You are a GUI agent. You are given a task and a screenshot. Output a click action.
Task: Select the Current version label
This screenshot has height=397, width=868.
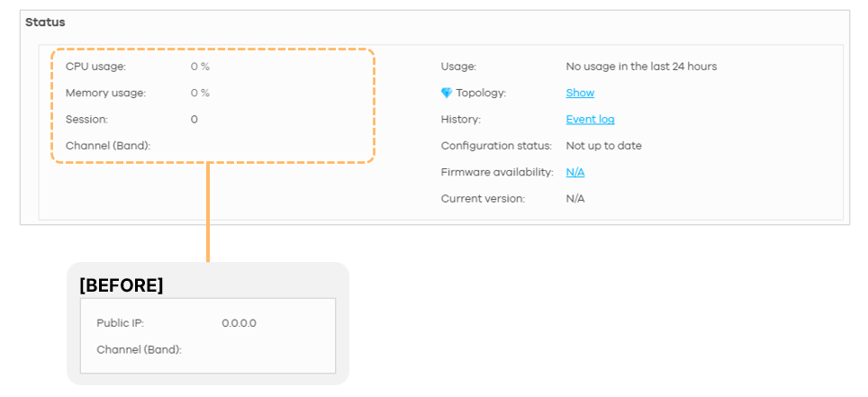click(483, 199)
